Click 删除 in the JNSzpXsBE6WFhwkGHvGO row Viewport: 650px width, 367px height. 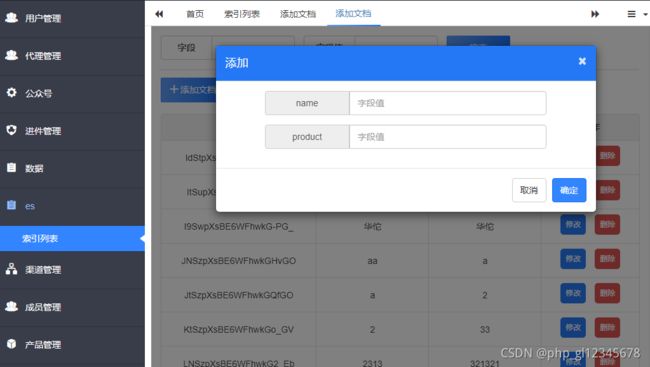607,259
